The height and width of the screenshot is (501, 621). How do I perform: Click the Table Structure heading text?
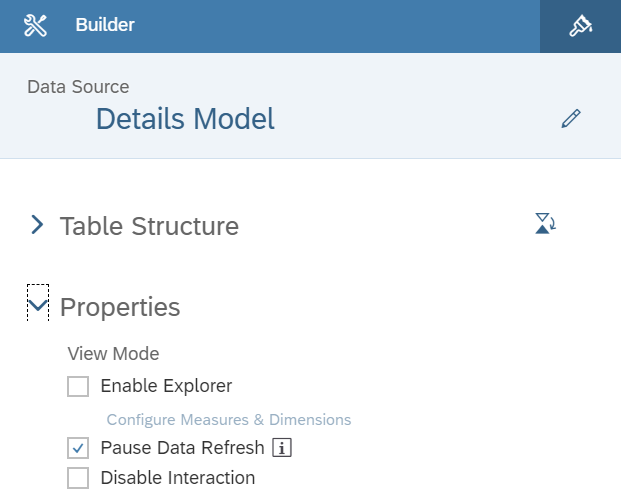tap(149, 226)
